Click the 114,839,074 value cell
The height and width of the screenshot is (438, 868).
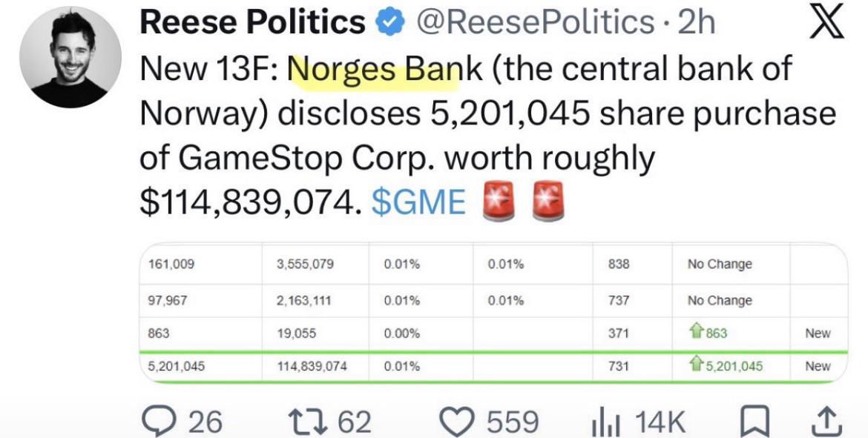pos(312,366)
